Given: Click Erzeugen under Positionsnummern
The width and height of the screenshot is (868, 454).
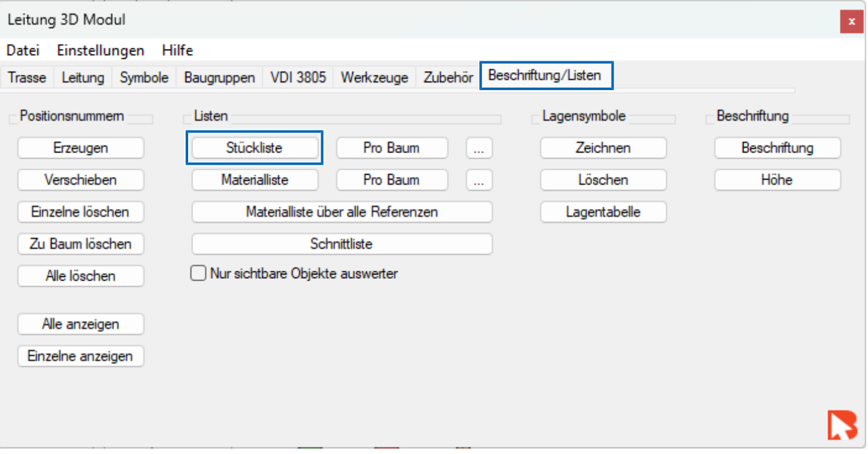Looking at the screenshot, I should 81,148.
